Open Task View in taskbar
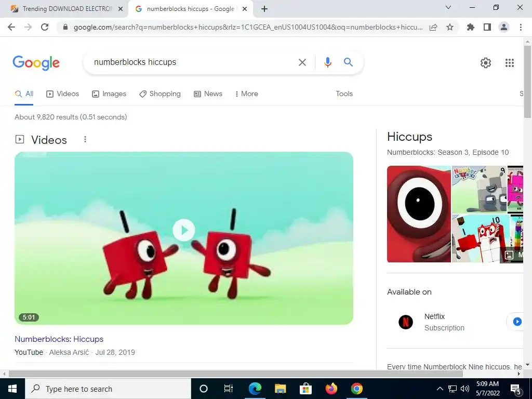Screen dimensions: 532x399 (229, 389)
